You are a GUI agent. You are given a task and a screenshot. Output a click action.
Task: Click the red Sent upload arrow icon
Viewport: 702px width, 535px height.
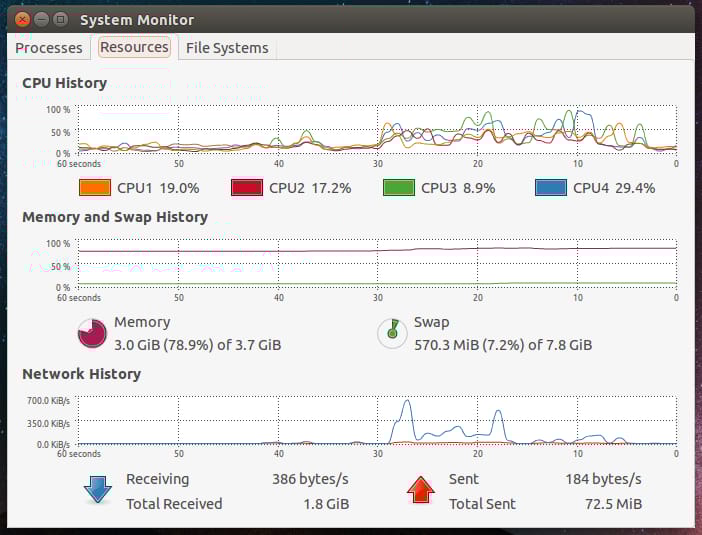[x=420, y=490]
